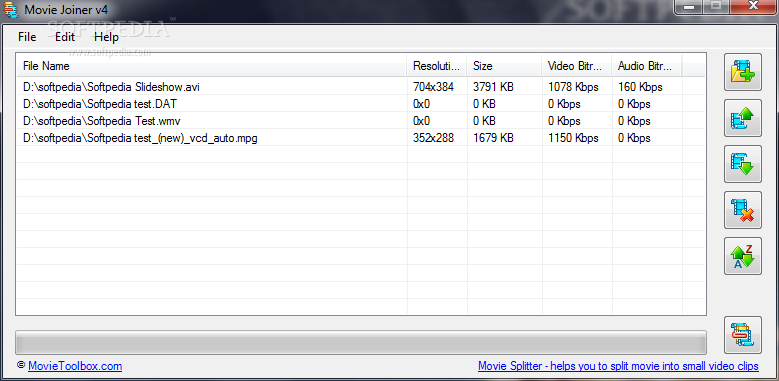Click the 160 Kbps audio bitrate cell

pos(640,87)
